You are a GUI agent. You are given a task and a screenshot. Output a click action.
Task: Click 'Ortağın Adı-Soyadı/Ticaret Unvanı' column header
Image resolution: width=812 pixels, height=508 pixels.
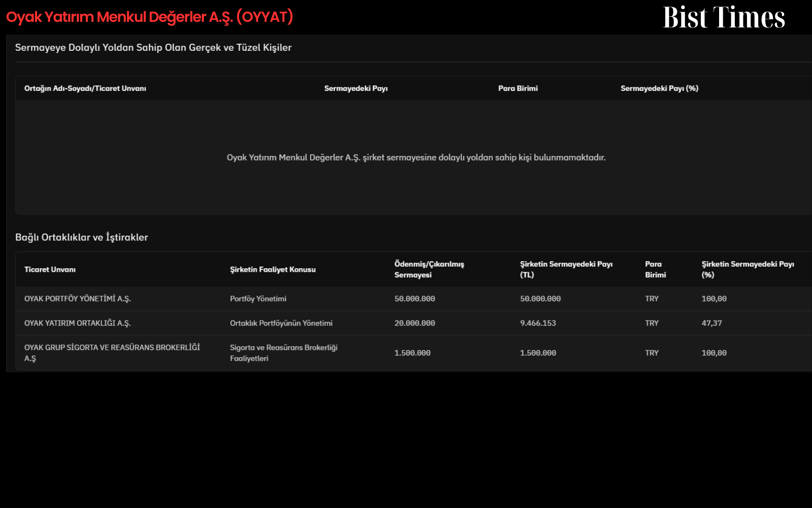pyautogui.click(x=85, y=88)
